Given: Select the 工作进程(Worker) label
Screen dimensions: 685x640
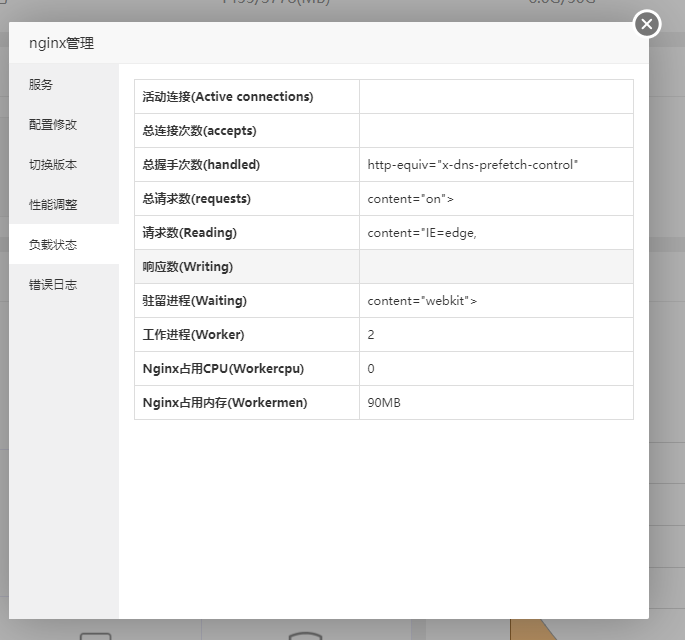Looking at the screenshot, I should coord(193,335).
